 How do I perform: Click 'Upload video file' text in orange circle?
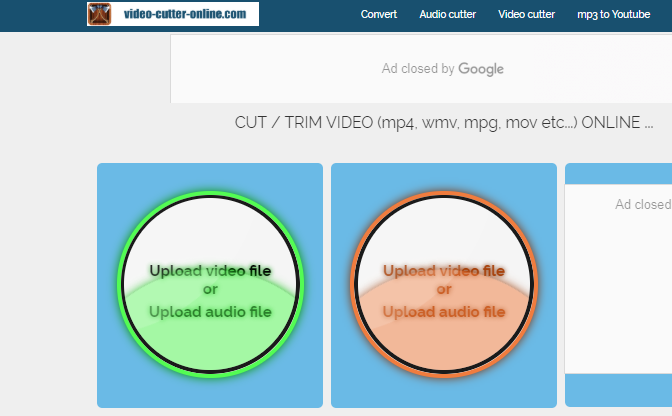coord(444,271)
